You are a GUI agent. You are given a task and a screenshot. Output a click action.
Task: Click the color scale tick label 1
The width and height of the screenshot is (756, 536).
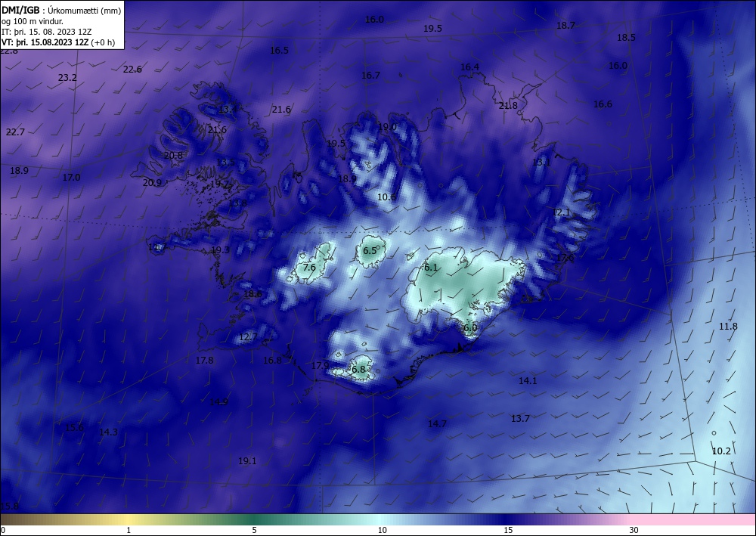pyautogui.click(x=129, y=531)
